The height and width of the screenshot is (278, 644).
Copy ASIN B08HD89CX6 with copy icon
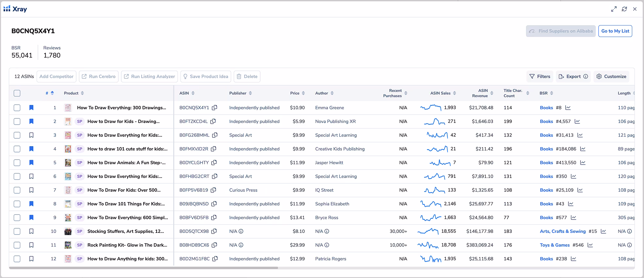coord(214,245)
